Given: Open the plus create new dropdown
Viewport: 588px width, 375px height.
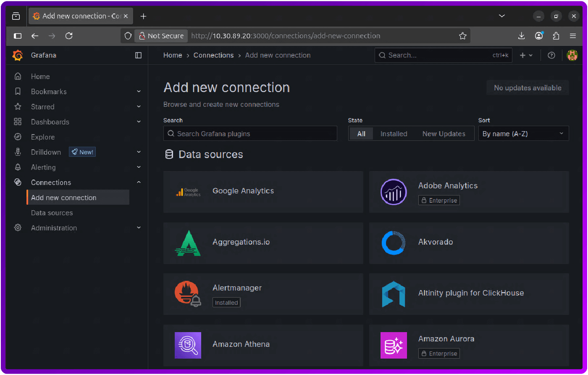Looking at the screenshot, I should 526,55.
